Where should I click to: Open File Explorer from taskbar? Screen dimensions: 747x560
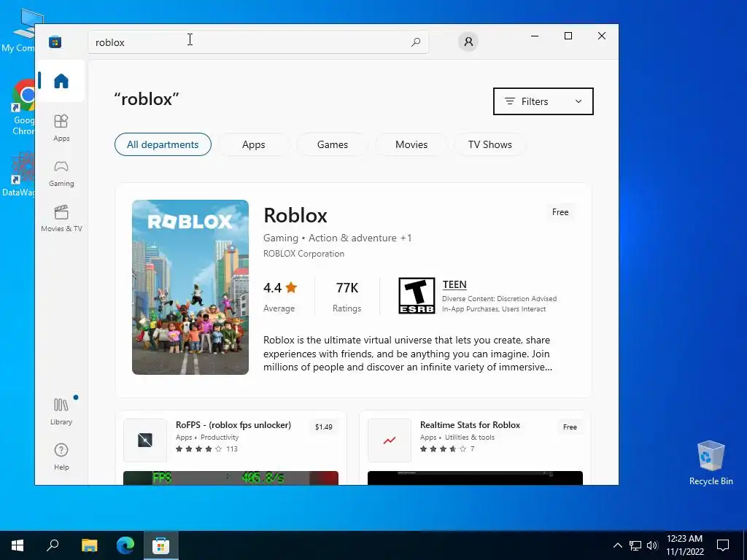click(x=89, y=545)
